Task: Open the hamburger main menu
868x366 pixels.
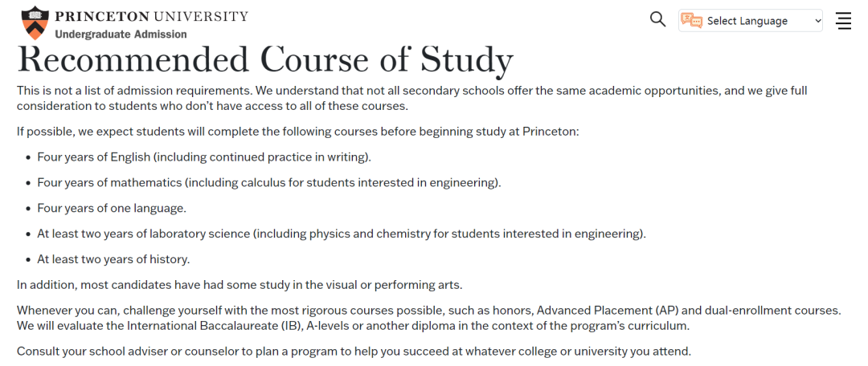Action: coord(843,21)
